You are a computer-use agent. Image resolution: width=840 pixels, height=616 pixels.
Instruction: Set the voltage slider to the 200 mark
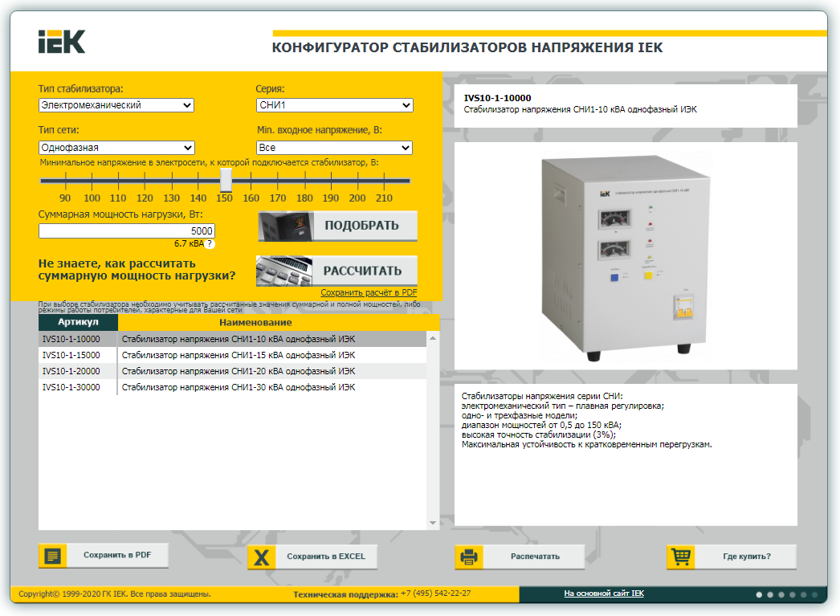pyautogui.click(x=357, y=181)
